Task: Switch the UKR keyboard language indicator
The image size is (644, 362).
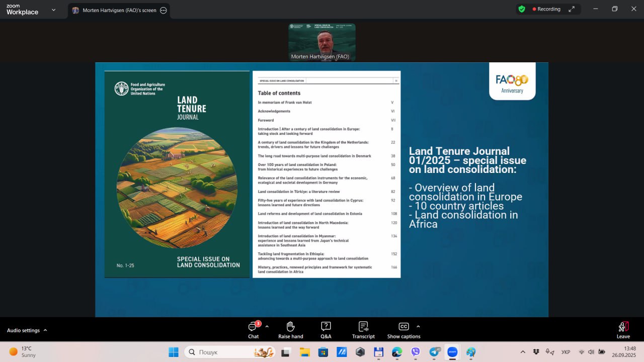Action: [x=566, y=352]
